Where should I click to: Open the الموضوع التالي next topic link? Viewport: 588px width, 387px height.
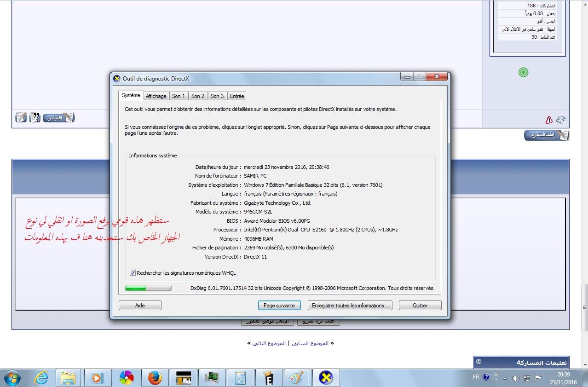[x=269, y=343]
